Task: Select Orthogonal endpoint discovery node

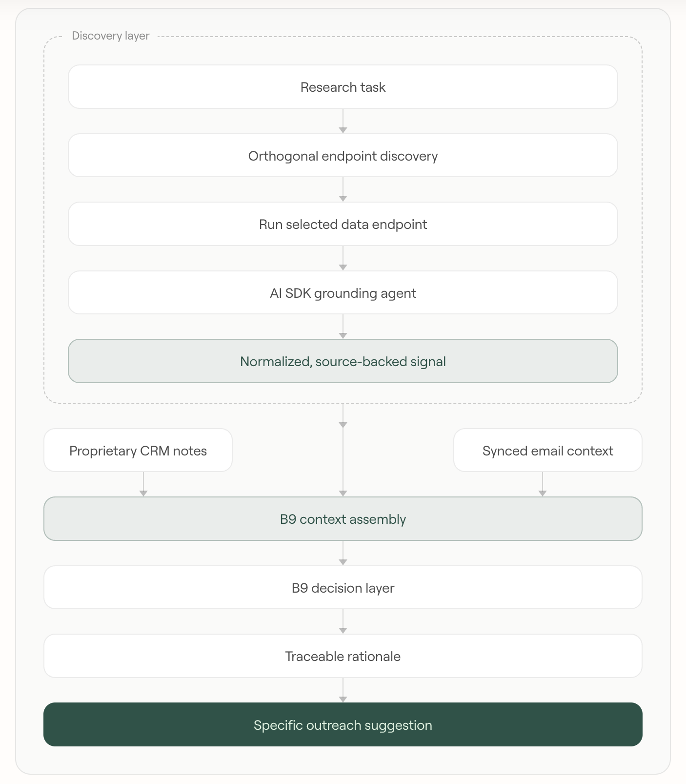Action: click(x=343, y=156)
